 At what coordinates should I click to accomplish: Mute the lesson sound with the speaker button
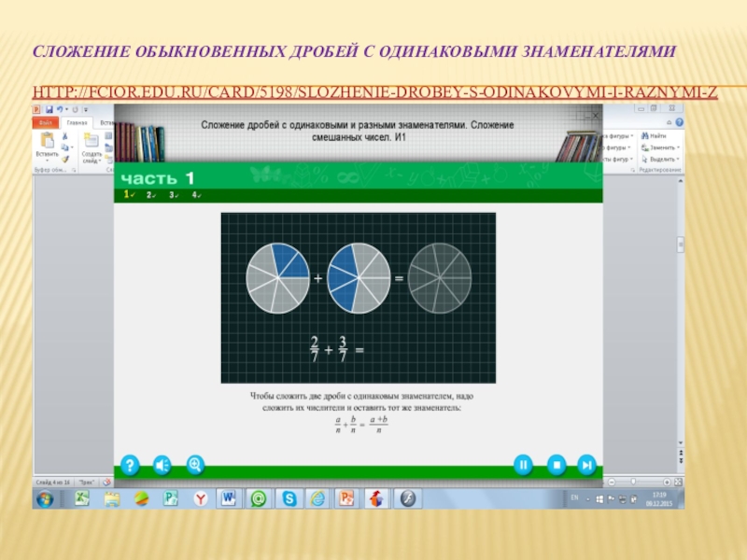pos(162,465)
